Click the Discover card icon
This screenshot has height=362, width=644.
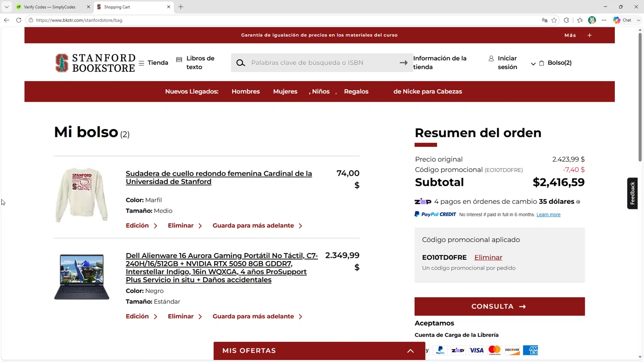pyautogui.click(x=512, y=350)
